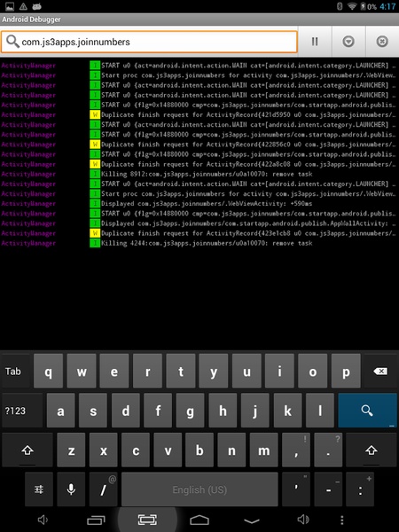Open the picture notification icon in status bar
Screen dimensions: 399x532
10,6
